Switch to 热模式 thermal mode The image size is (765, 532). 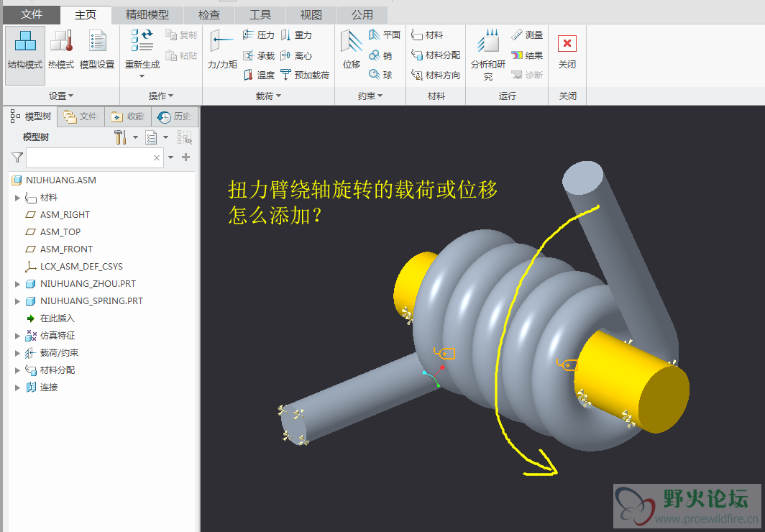coord(61,50)
